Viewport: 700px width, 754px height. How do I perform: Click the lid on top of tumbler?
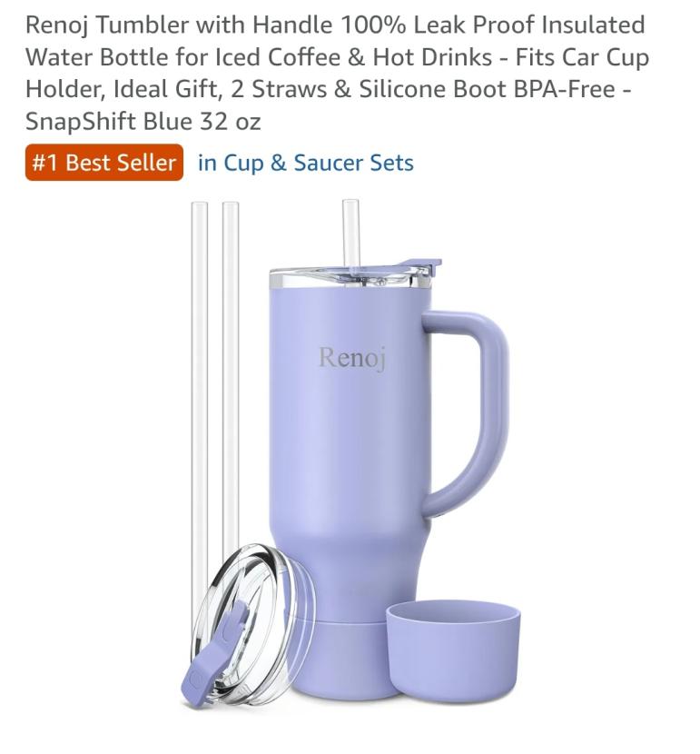(355, 276)
